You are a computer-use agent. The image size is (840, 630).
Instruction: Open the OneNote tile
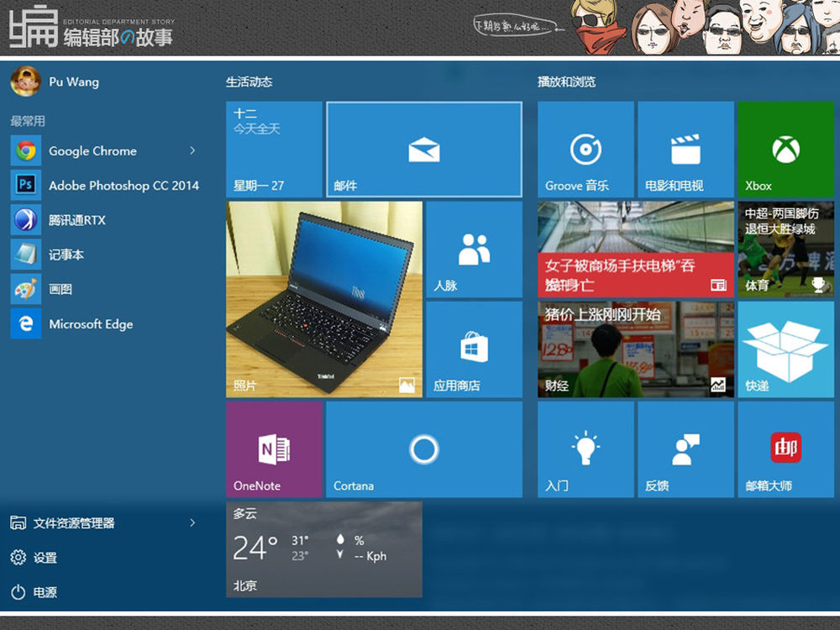click(274, 449)
